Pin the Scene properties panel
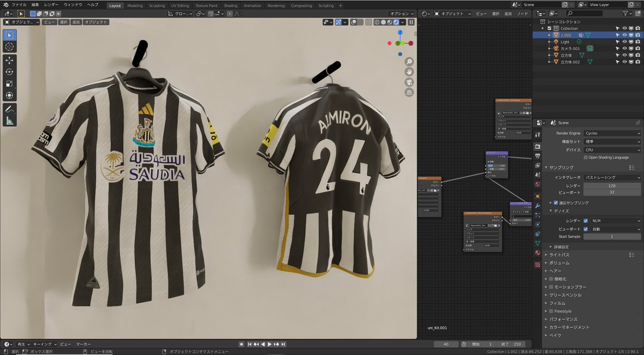The image size is (644, 355). (x=638, y=122)
